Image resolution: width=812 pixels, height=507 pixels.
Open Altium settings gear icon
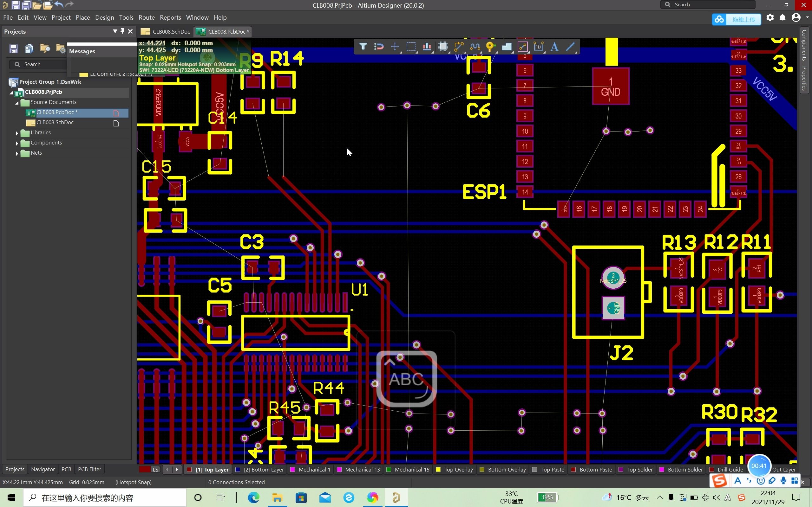[x=770, y=17]
